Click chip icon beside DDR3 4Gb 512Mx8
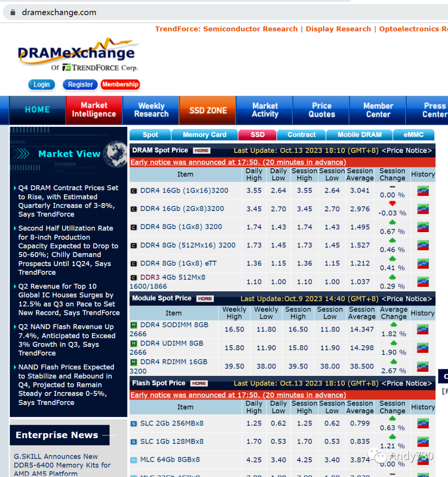 134,277
